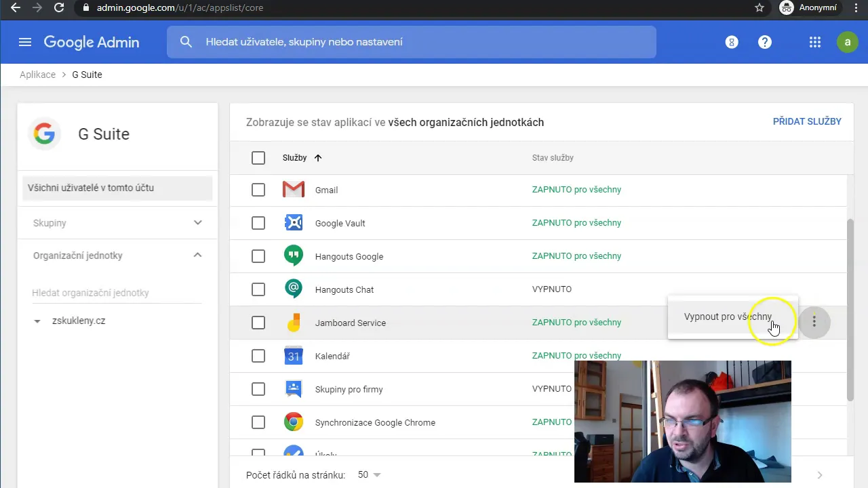Click the search users and settings field

411,42
